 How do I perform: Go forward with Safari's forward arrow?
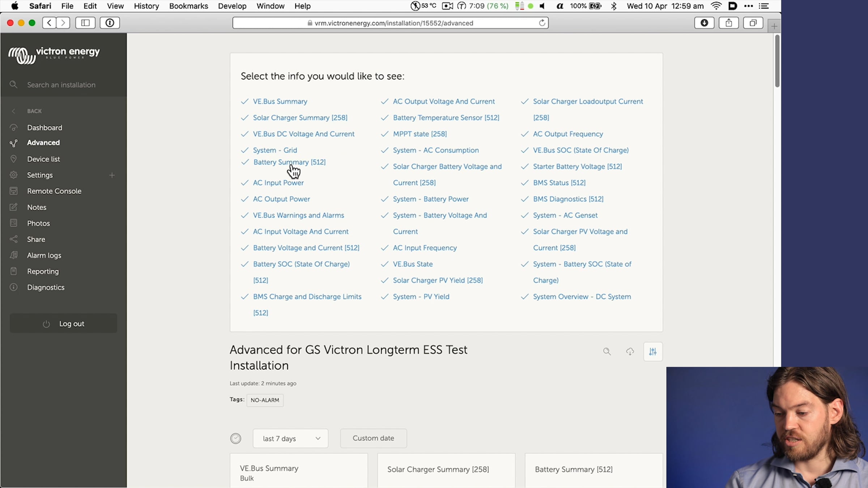point(63,23)
